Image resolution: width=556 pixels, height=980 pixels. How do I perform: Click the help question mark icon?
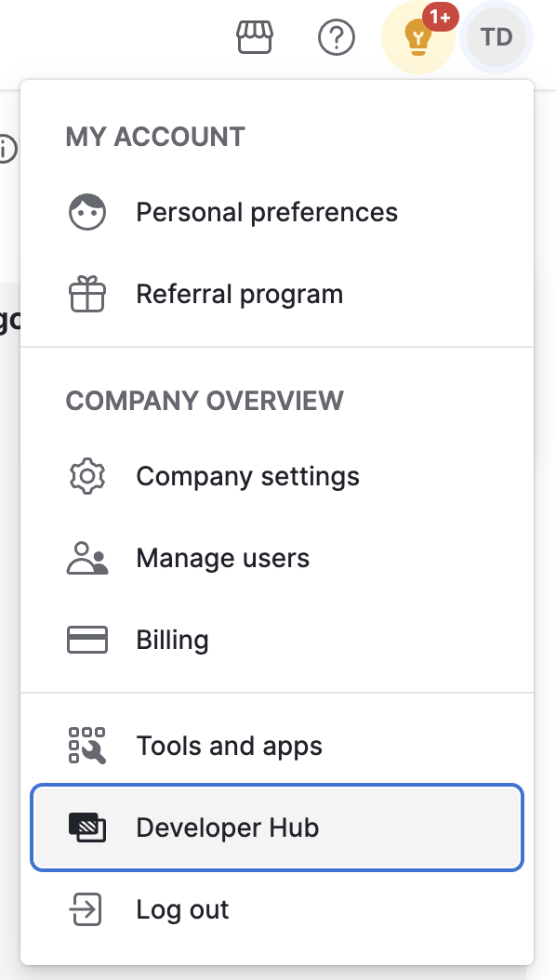point(337,37)
